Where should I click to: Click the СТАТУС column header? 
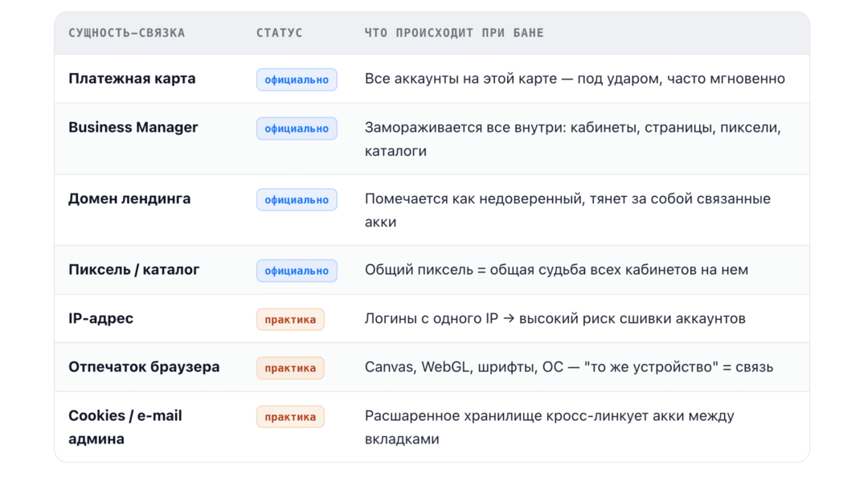[280, 33]
